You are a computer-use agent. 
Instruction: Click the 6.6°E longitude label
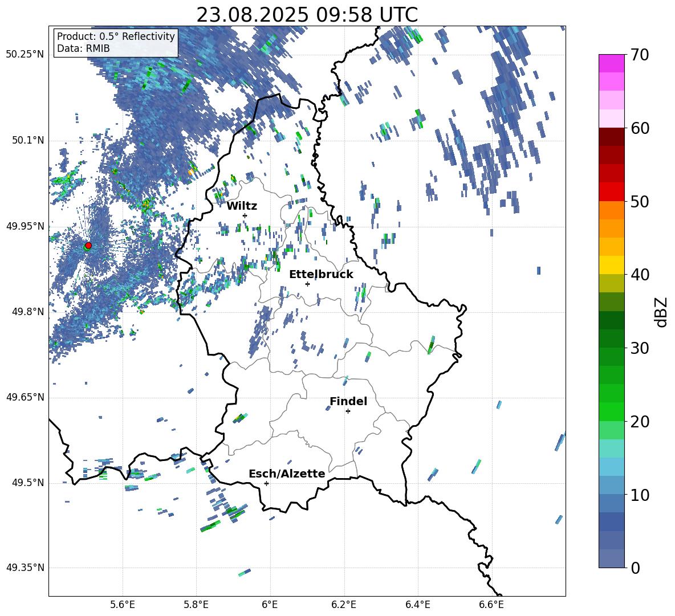click(491, 605)
